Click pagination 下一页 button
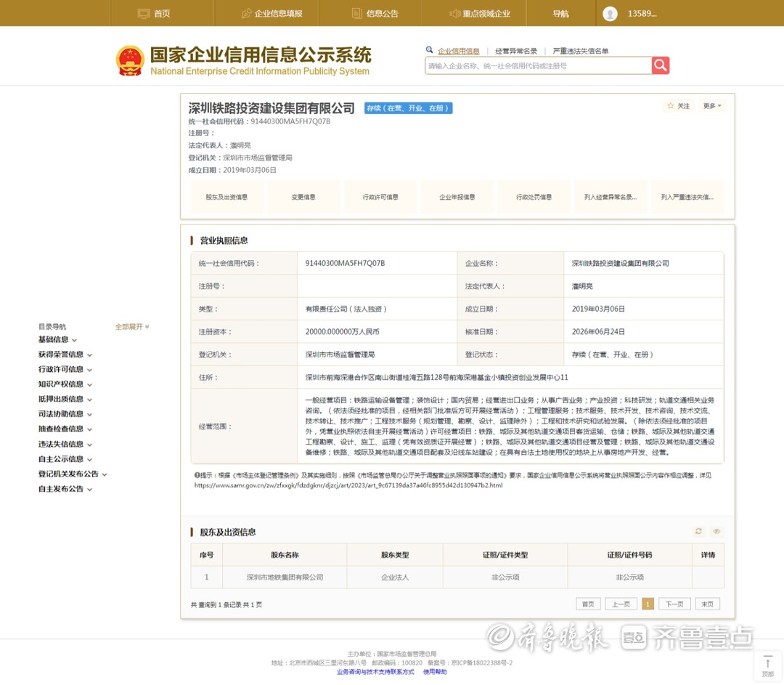The width and height of the screenshot is (784, 685). (674, 604)
